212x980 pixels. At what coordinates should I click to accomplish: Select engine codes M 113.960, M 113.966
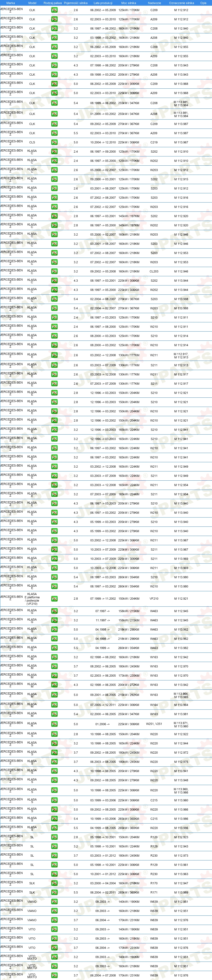point(181,791)
